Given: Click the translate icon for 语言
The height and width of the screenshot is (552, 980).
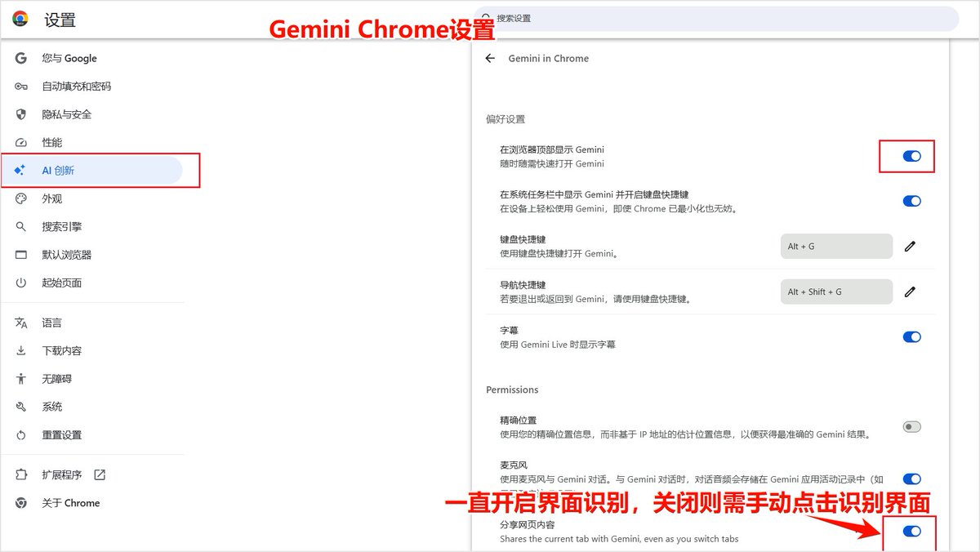Looking at the screenshot, I should [x=21, y=323].
